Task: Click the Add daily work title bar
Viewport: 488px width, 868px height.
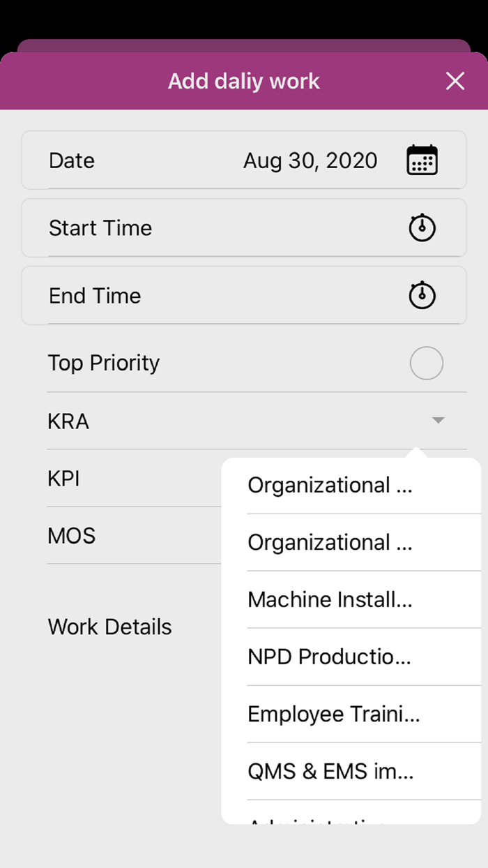Action: [243, 81]
